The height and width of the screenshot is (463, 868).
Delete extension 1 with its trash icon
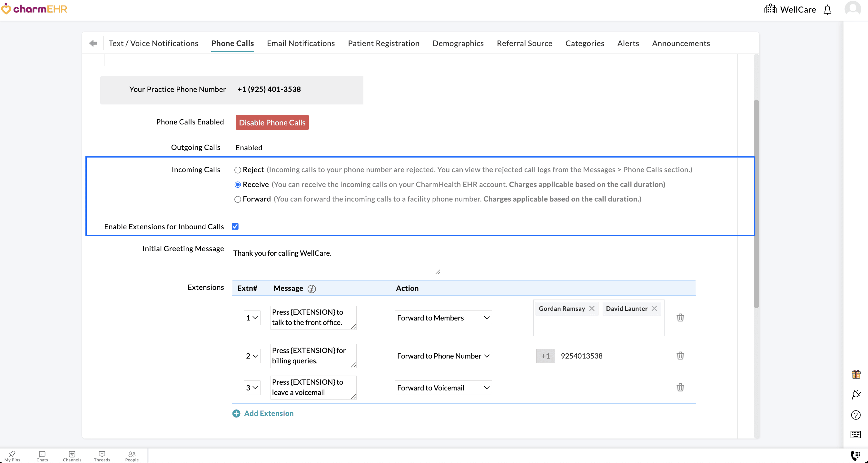(680, 318)
